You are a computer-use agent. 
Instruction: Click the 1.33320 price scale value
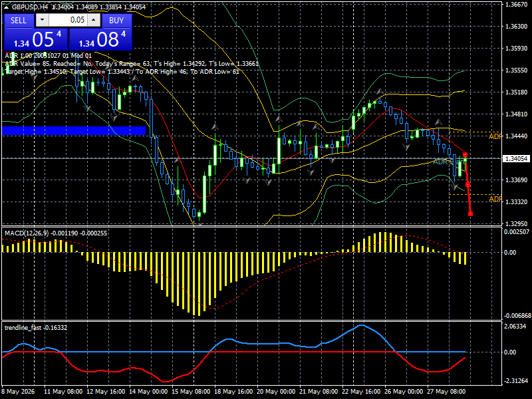pos(517,202)
